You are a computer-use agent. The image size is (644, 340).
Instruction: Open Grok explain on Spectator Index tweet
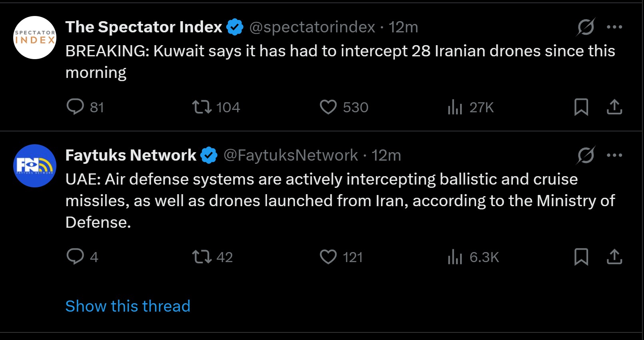pyautogui.click(x=586, y=27)
